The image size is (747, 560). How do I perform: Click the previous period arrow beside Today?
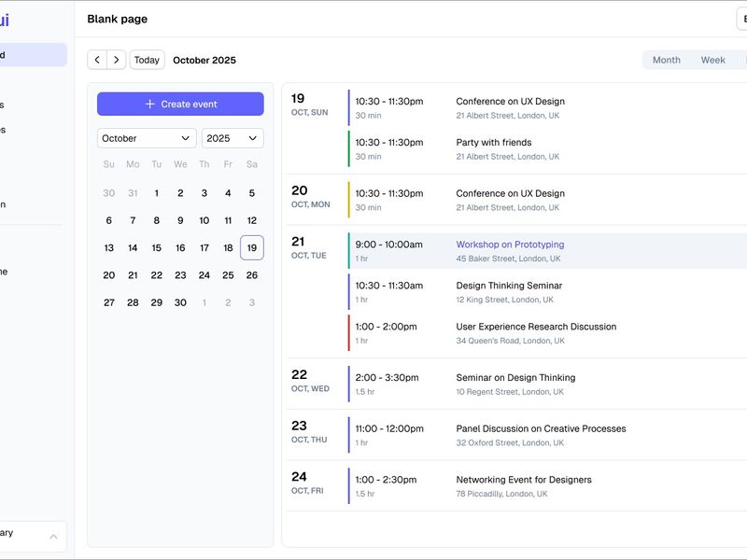tap(96, 59)
